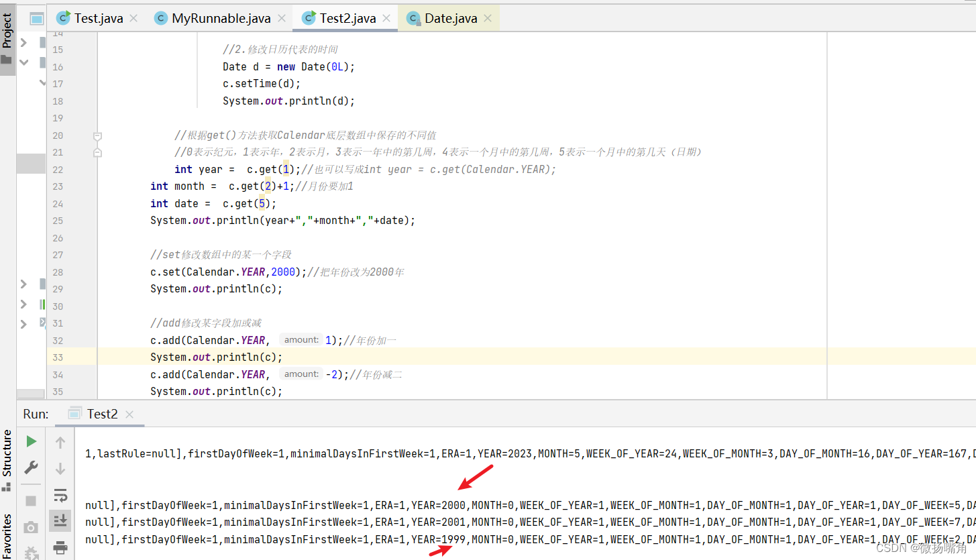Select the Test2 run tab

102,414
